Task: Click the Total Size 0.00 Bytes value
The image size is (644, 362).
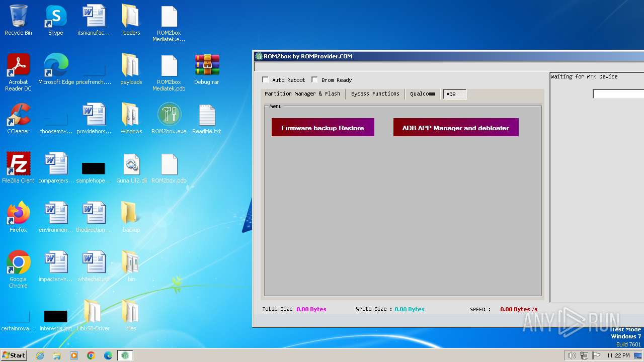Action: tap(311, 309)
